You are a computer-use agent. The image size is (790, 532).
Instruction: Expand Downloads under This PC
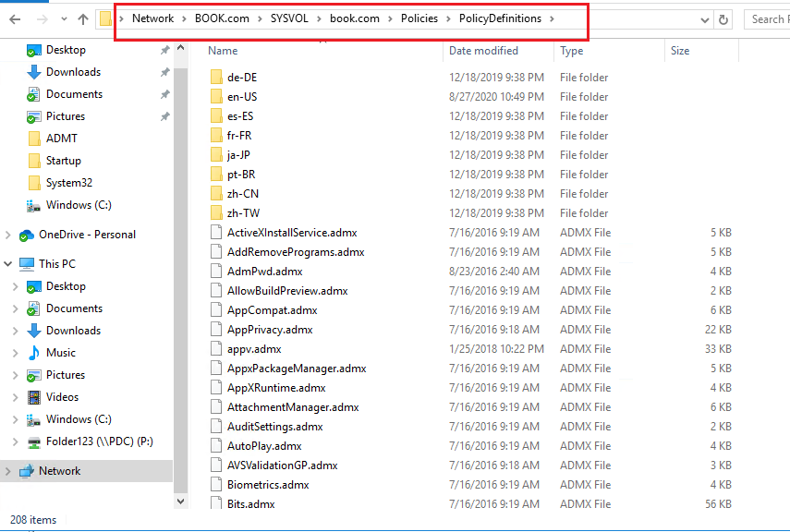coord(15,331)
